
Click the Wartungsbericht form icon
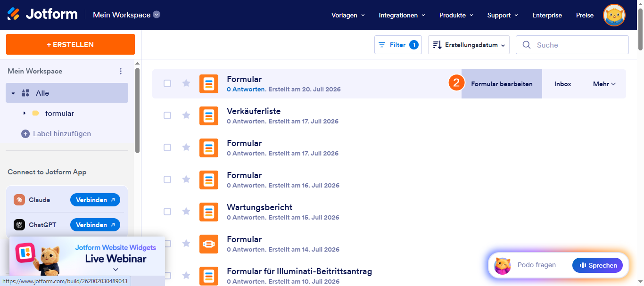209,212
